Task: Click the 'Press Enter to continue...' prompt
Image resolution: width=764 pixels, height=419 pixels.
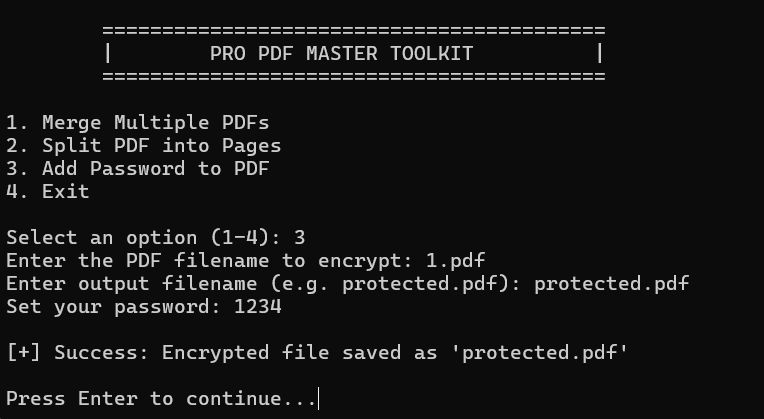Action: pos(160,399)
